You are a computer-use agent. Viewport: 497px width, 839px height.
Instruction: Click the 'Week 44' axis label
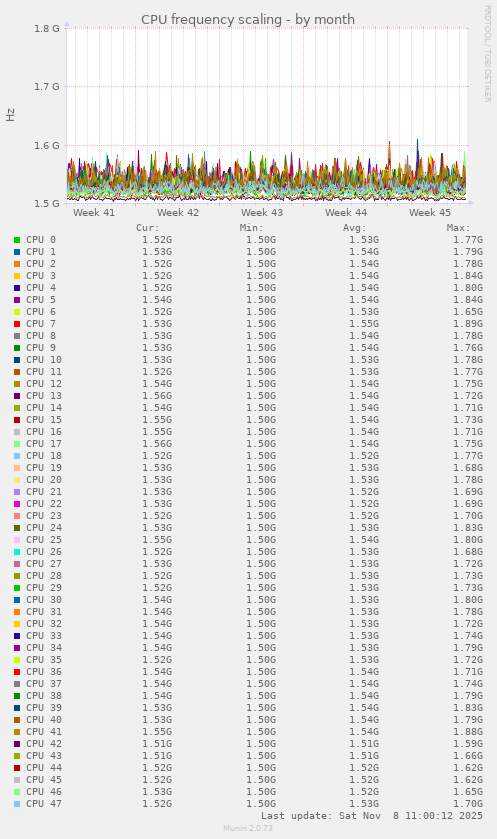346,212
